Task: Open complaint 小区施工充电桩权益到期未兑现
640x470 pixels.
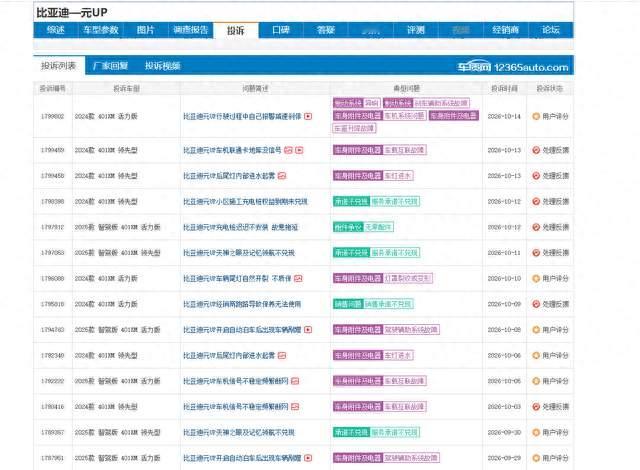Action: (245, 202)
